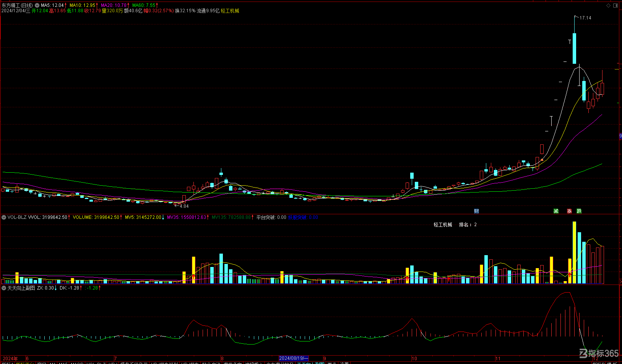The width and height of the screenshot is (622, 364).
Task: Click the red 涨 marker on chart
Action: [x=569, y=211]
